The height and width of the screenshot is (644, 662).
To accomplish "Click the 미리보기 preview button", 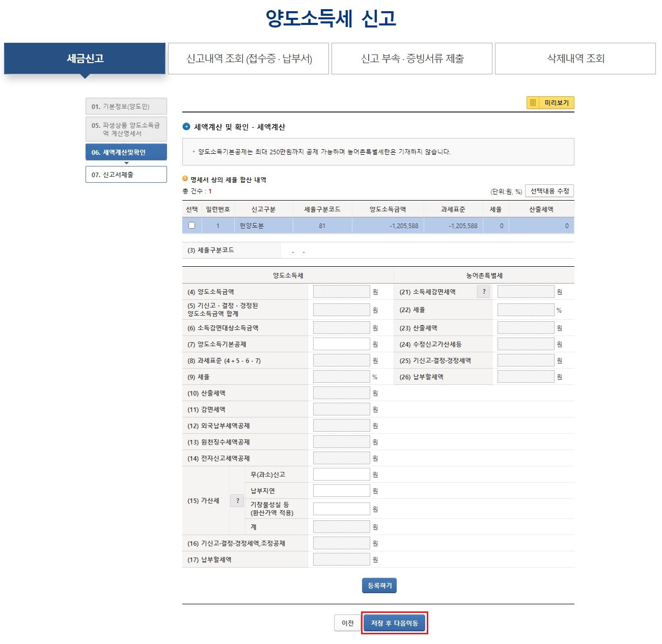I will pyautogui.click(x=550, y=103).
